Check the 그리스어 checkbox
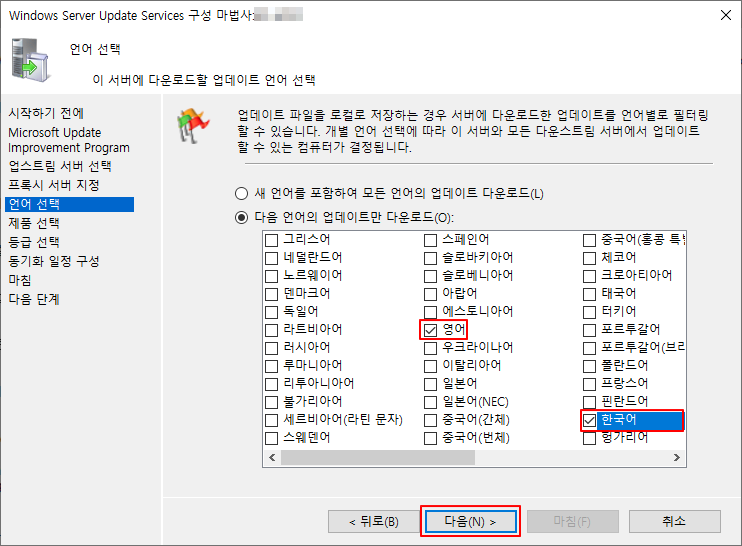 [x=271, y=240]
